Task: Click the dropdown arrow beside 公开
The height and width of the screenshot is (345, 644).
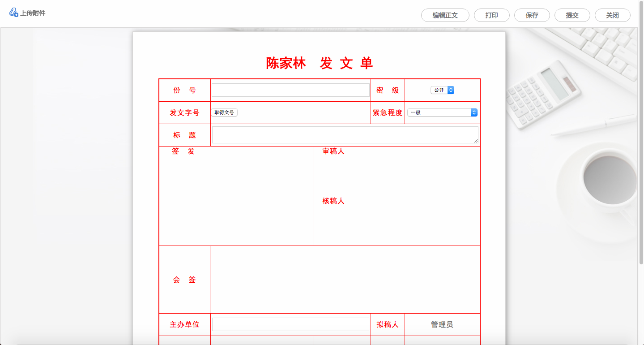Action: pyautogui.click(x=451, y=90)
